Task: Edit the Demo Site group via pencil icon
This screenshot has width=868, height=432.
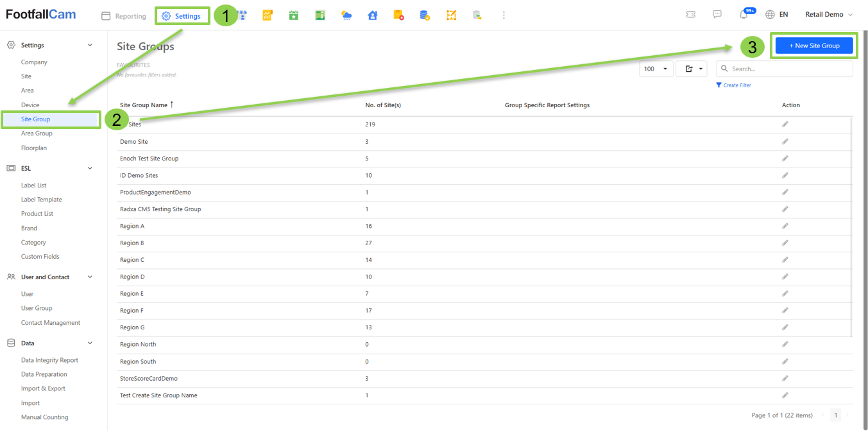Action: [x=785, y=141]
